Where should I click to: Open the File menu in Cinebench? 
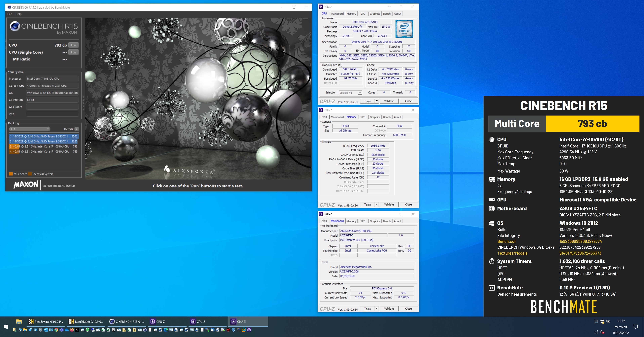pos(10,14)
